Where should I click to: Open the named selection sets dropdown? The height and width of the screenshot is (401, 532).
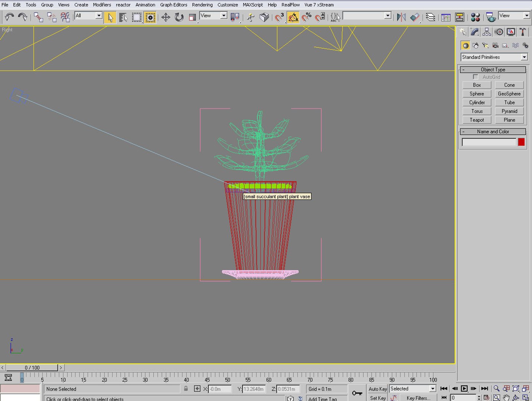click(367, 16)
